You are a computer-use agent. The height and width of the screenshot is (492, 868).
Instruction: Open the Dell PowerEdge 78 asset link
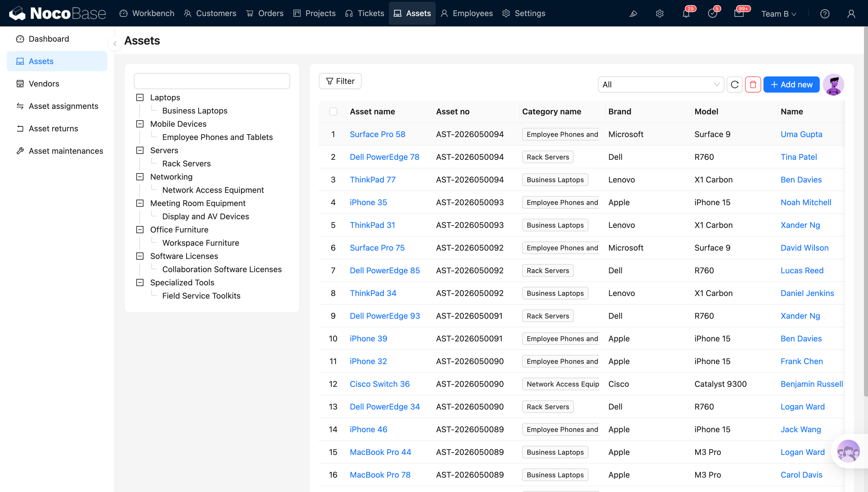pyautogui.click(x=384, y=157)
